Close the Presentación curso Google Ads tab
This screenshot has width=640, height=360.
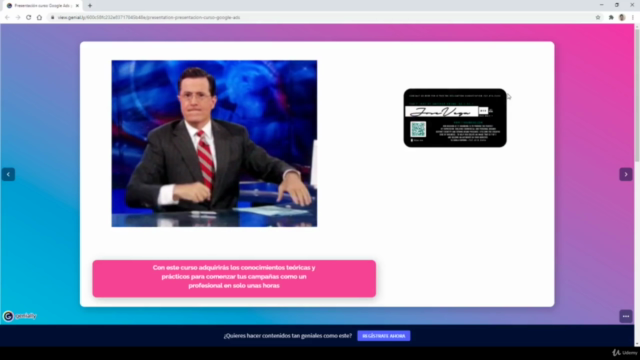tap(77, 6)
